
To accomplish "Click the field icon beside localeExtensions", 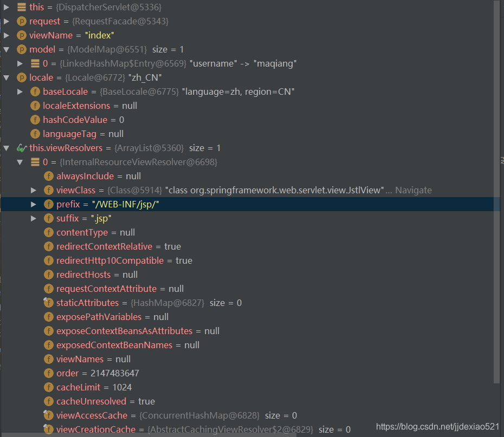I will click(35, 106).
